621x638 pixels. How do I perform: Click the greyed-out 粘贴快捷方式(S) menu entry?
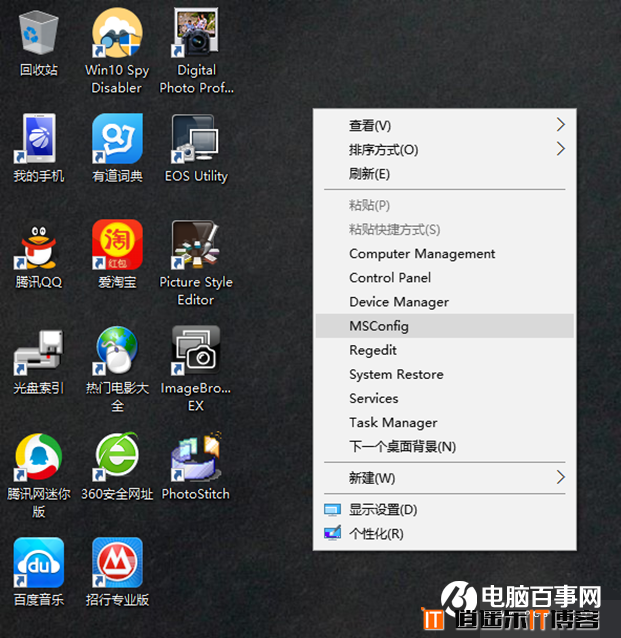tap(444, 229)
